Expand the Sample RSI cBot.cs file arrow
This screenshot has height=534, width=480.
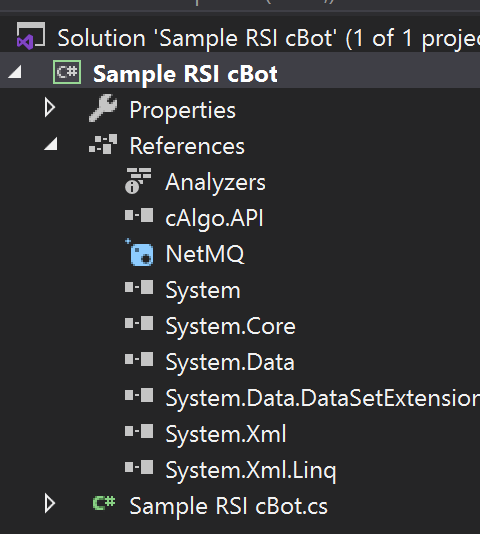coord(50,503)
